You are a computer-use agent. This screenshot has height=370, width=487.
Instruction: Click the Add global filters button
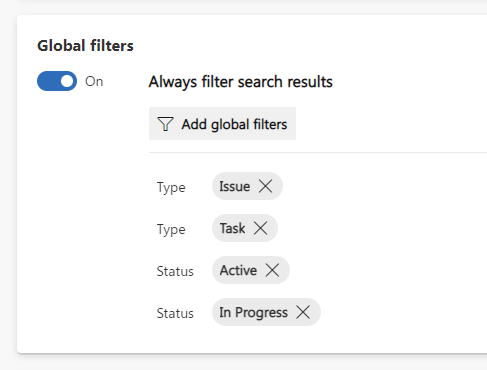pos(222,124)
